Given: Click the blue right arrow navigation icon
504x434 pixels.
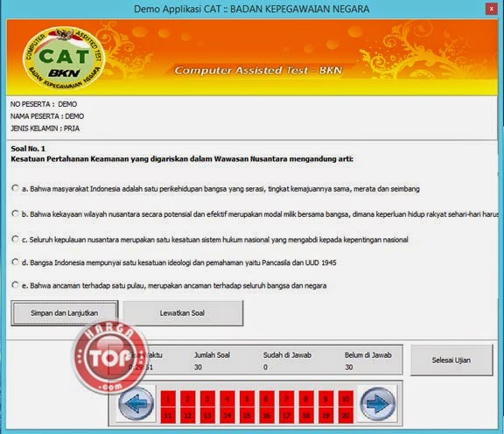Looking at the screenshot, I should tap(378, 403).
